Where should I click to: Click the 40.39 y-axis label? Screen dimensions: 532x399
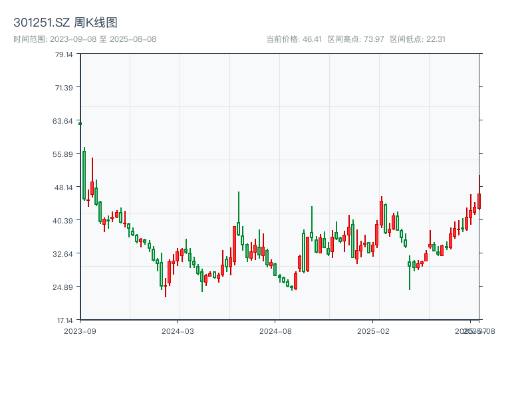point(64,221)
